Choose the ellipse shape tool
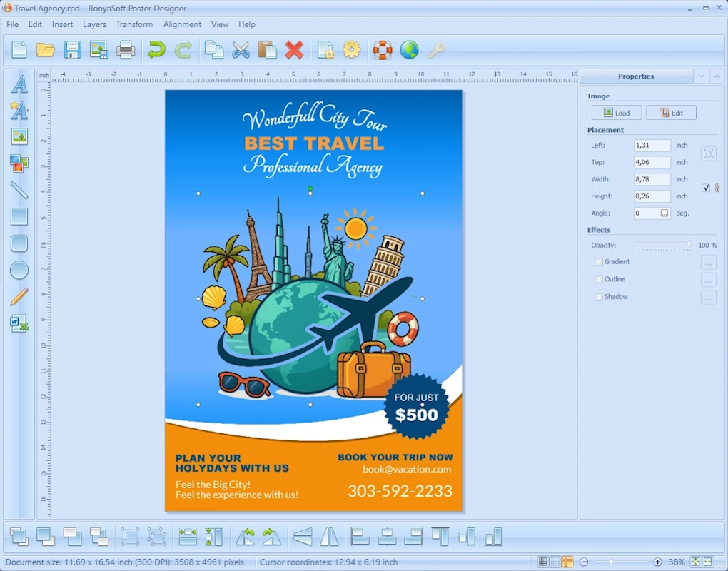 click(19, 271)
